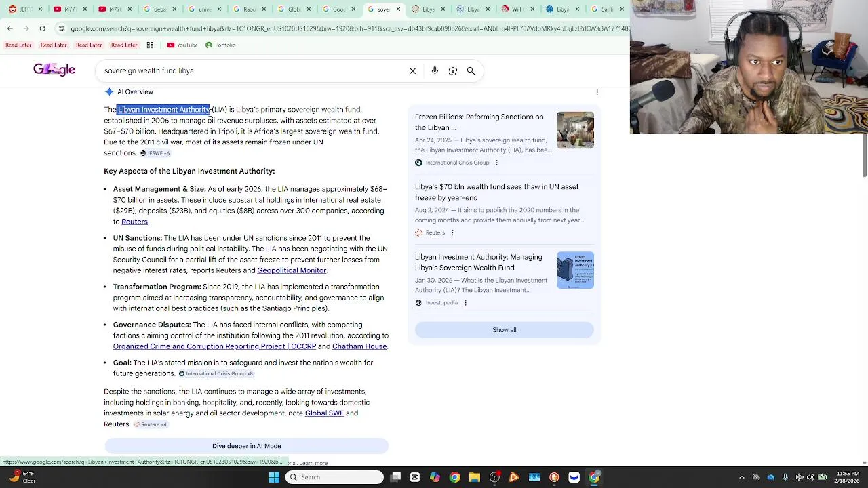Open the Geopolitical Monitor link

[x=292, y=270]
